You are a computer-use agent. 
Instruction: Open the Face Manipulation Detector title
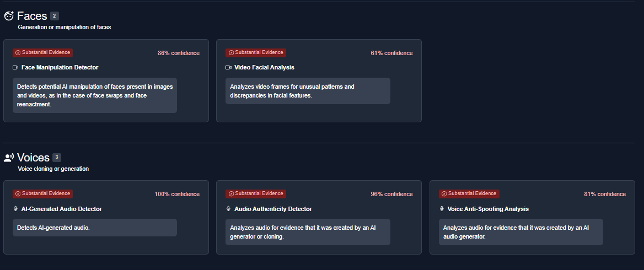click(60, 67)
